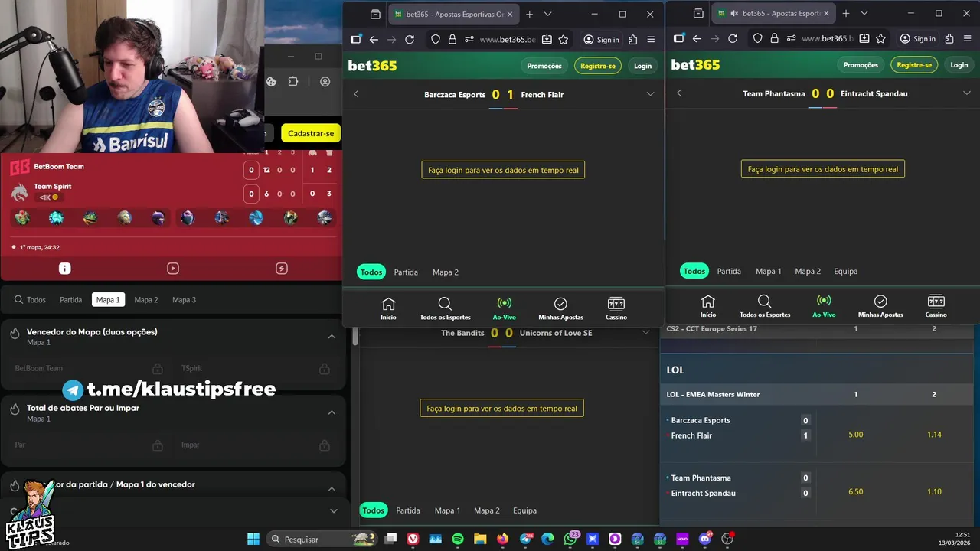
Task: Click Login in the right bet365 window
Action: coord(959,65)
